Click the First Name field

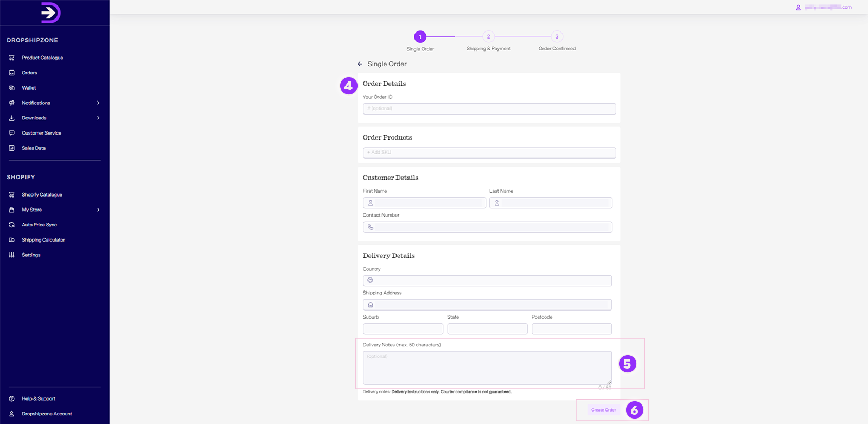[424, 203]
